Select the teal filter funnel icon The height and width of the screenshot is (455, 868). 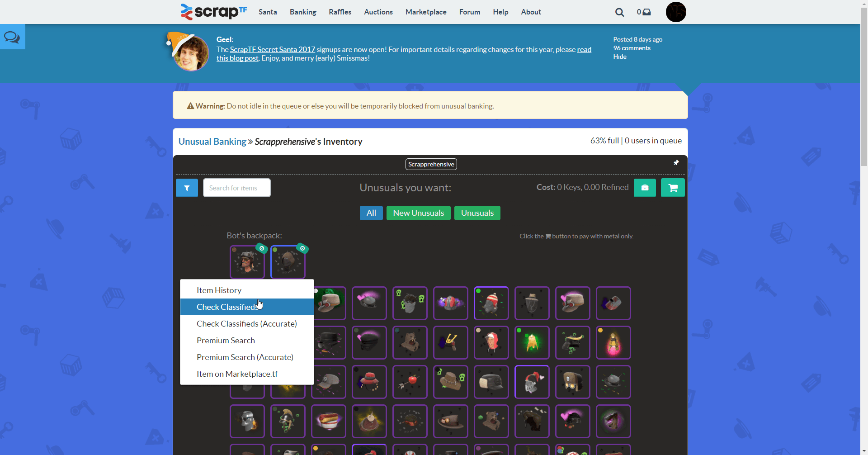tap(187, 187)
